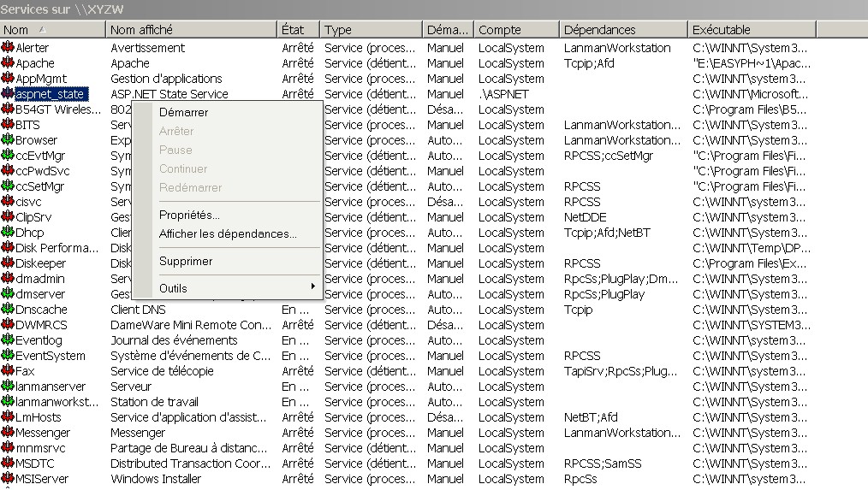Click the AppMgmt service icon
Image resolution: width=868 pixels, height=490 pixels.
point(8,78)
